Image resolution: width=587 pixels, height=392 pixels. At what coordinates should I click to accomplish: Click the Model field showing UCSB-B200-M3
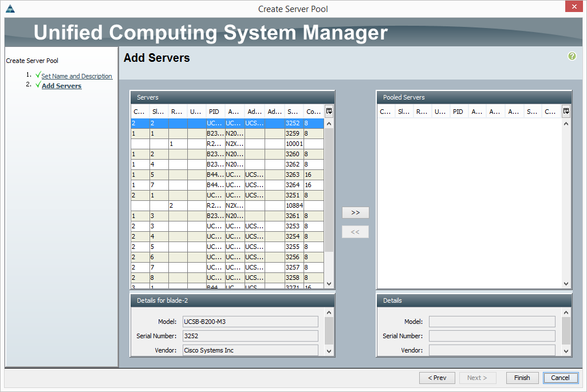click(250, 322)
